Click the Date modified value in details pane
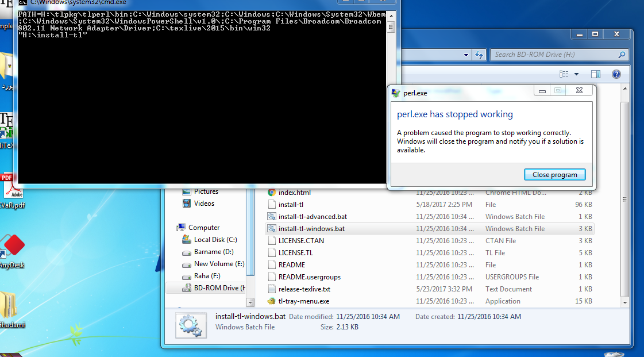The height and width of the screenshot is (357, 644). coord(368,317)
